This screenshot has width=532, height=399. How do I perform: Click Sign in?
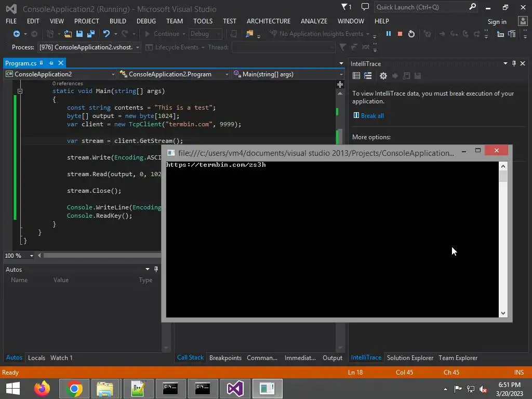[x=497, y=22]
